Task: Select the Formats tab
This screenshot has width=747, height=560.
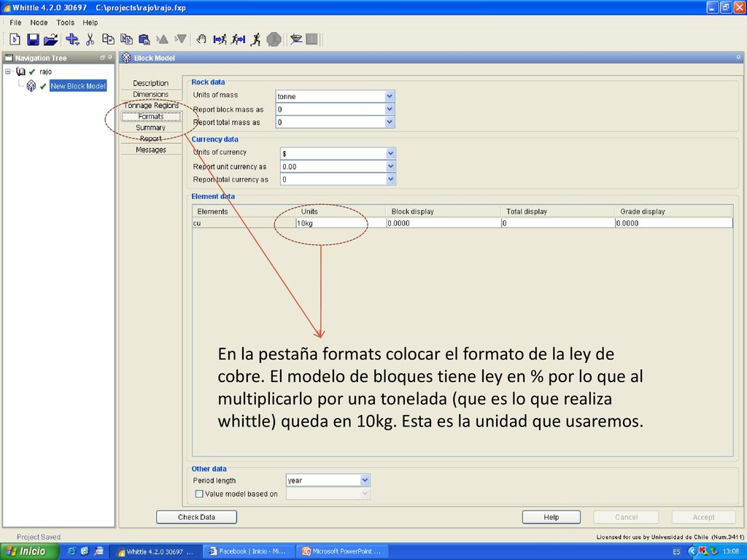Action: click(150, 116)
